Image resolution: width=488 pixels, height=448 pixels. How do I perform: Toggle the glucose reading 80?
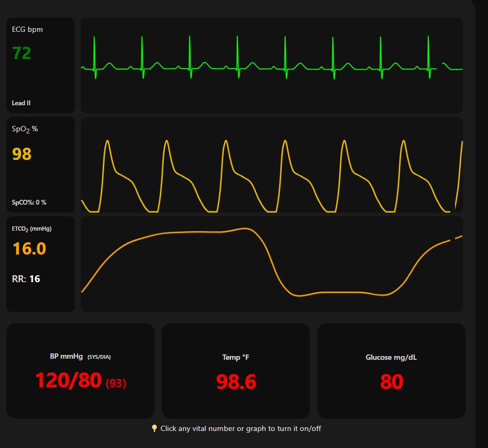pos(392,382)
